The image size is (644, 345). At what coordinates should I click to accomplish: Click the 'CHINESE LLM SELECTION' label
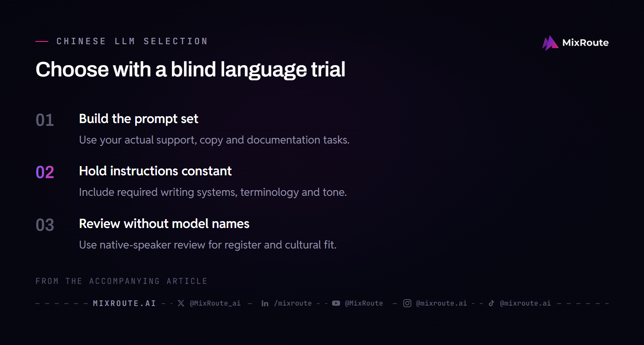click(x=132, y=41)
